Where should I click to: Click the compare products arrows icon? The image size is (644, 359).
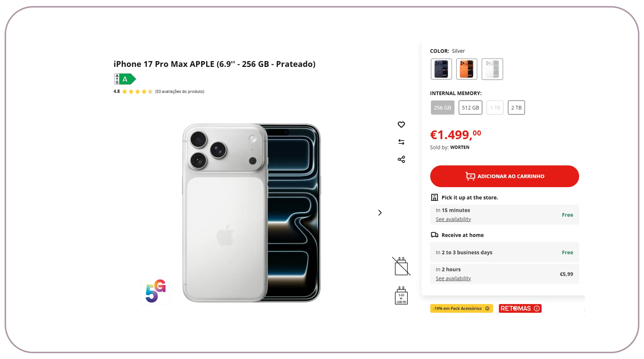401,142
